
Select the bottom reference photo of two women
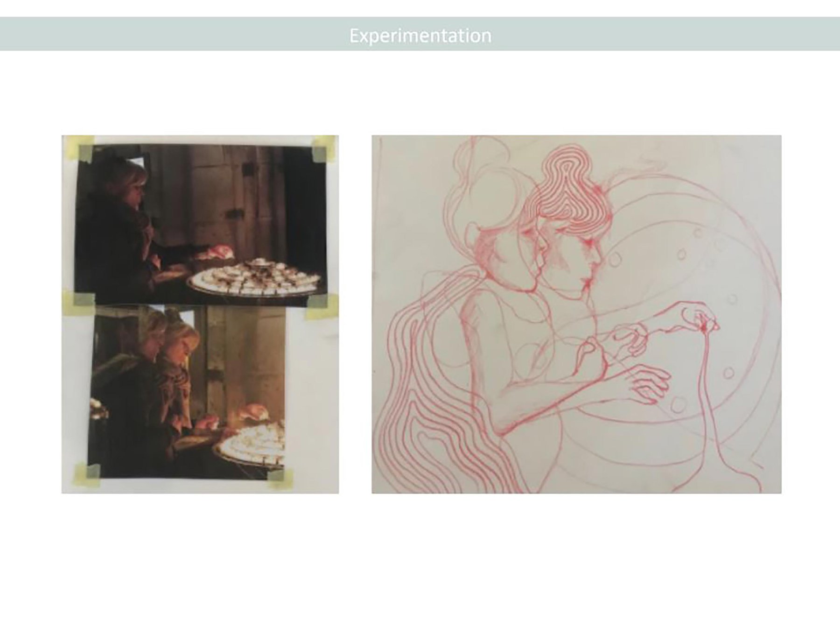coord(188,391)
